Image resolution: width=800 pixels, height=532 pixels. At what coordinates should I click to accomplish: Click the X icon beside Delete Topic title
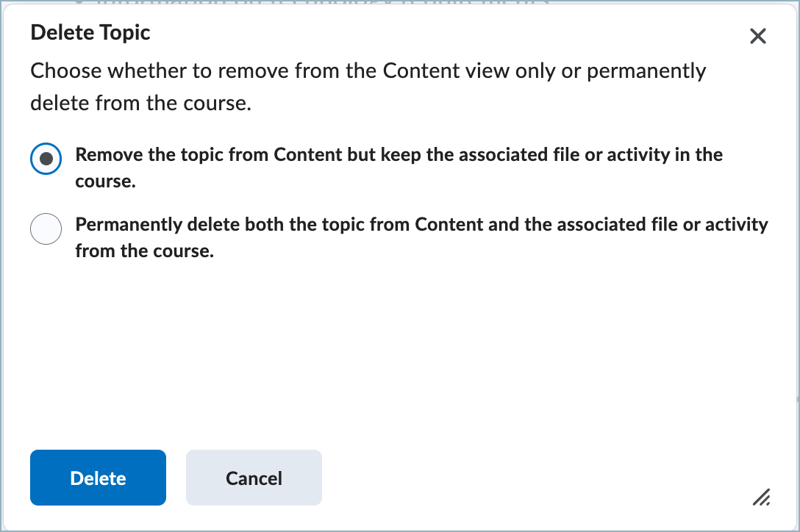[x=758, y=36]
